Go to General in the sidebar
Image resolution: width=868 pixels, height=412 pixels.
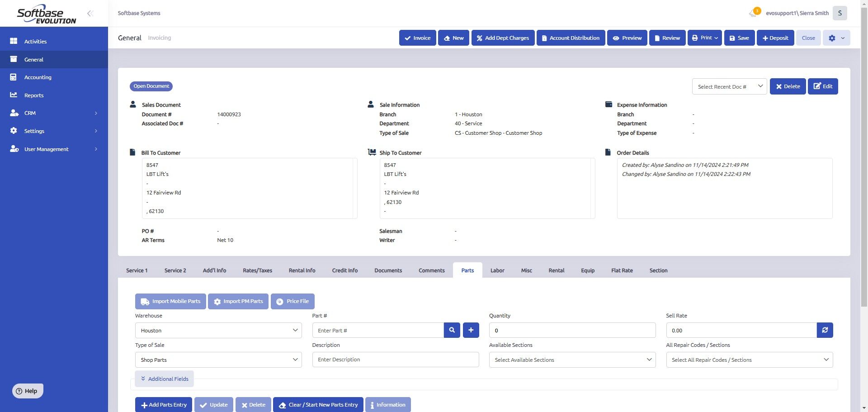click(x=54, y=59)
